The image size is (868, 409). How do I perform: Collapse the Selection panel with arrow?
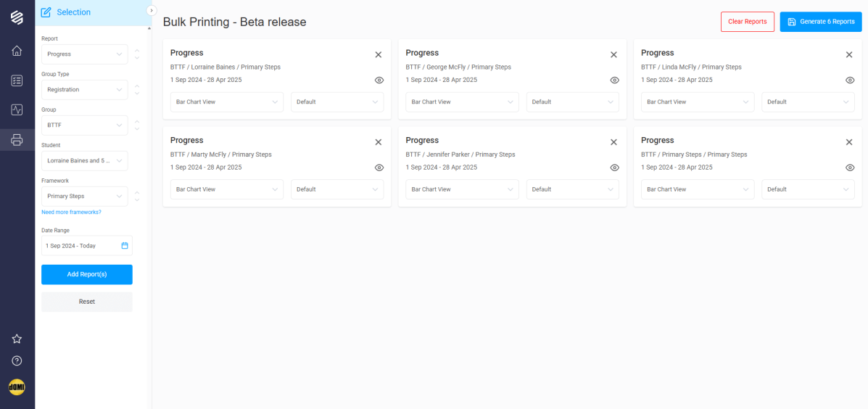pyautogui.click(x=152, y=11)
